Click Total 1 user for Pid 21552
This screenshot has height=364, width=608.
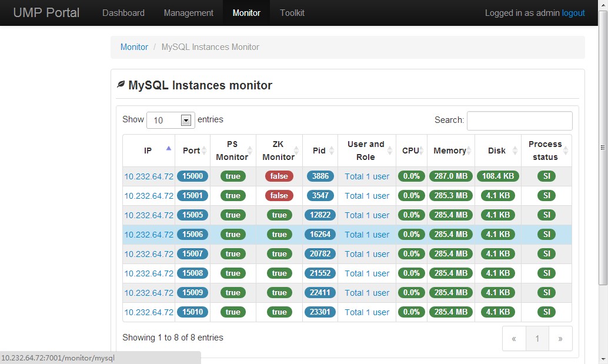coord(367,273)
